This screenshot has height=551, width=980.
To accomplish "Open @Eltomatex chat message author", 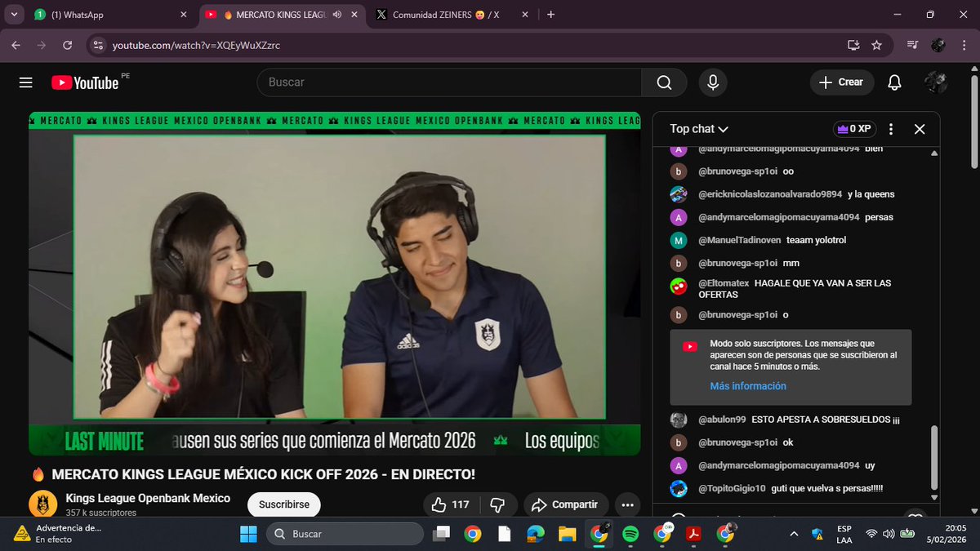I will [724, 283].
